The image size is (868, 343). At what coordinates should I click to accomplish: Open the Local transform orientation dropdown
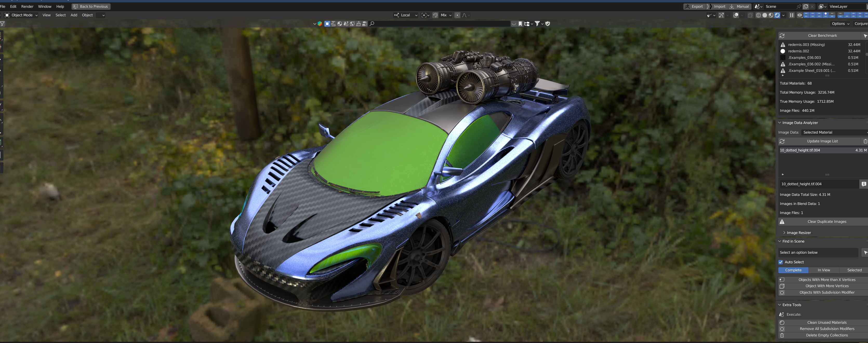(x=406, y=15)
